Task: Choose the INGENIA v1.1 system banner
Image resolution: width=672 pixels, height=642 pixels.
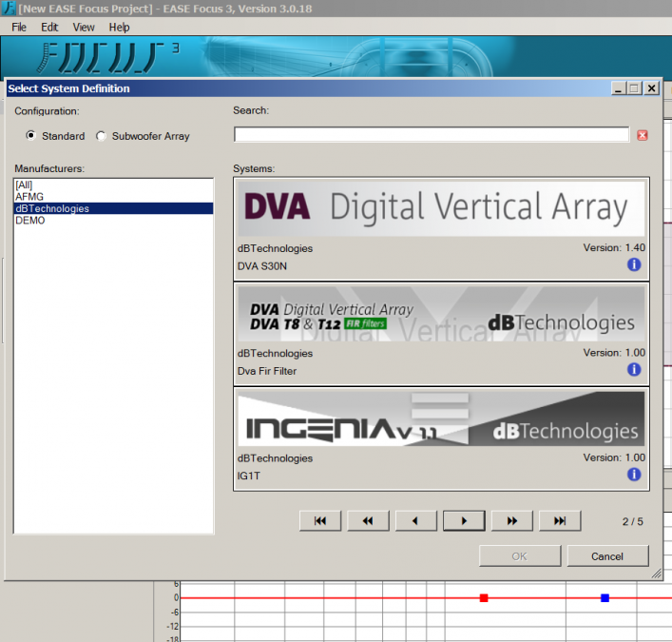Action: pos(441,418)
